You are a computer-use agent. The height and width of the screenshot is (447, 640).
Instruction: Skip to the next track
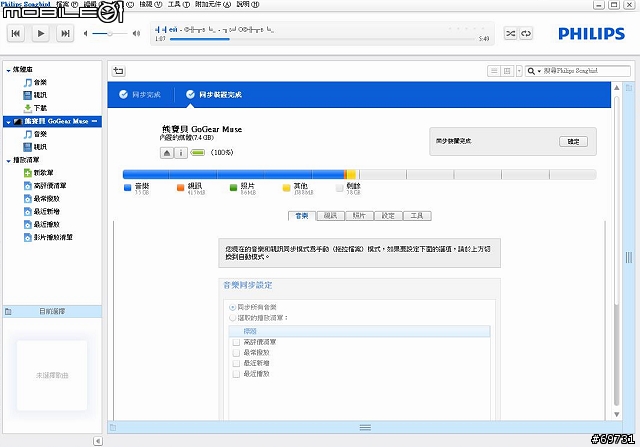(x=65, y=33)
